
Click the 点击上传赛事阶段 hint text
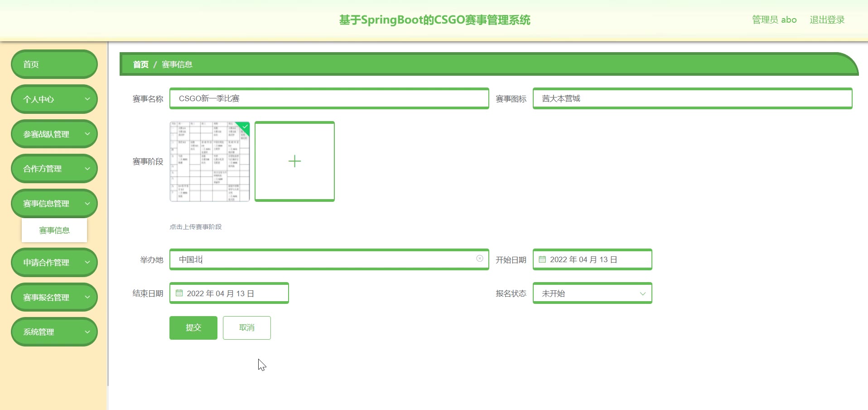pyautogui.click(x=196, y=227)
